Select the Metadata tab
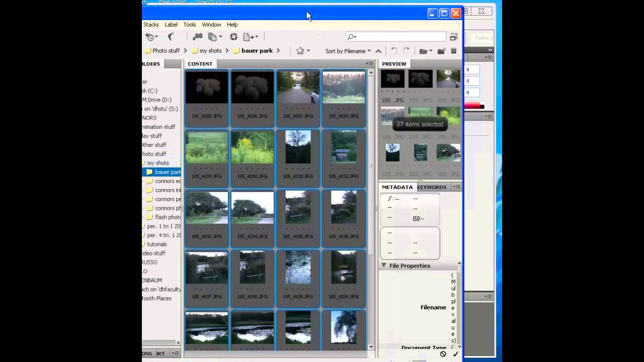The width and height of the screenshot is (644, 362). 397,187
